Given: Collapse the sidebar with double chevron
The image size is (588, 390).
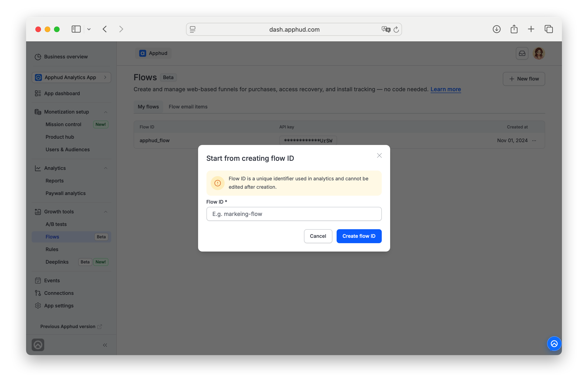Looking at the screenshot, I should pyautogui.click(x=105, y=345).
